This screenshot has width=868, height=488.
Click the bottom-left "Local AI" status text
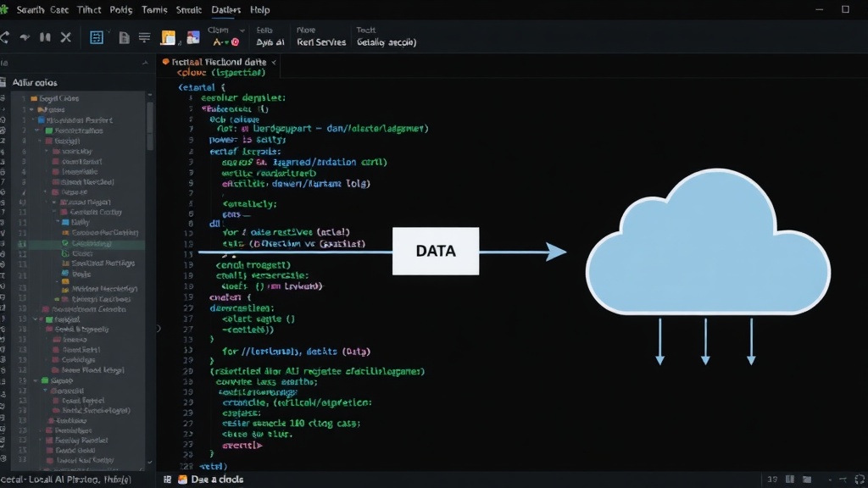pyautogui.click(x=66, y=480)
